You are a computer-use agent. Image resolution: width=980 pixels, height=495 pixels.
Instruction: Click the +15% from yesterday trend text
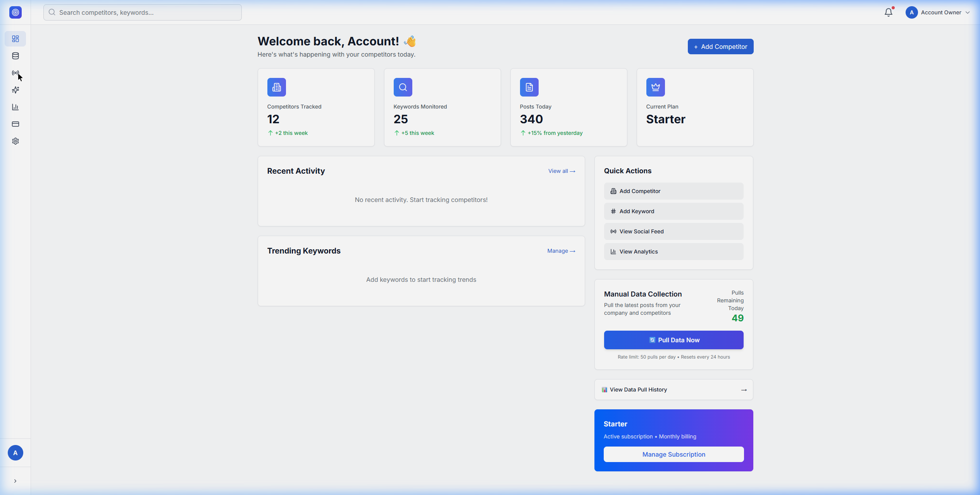(555, 133)
